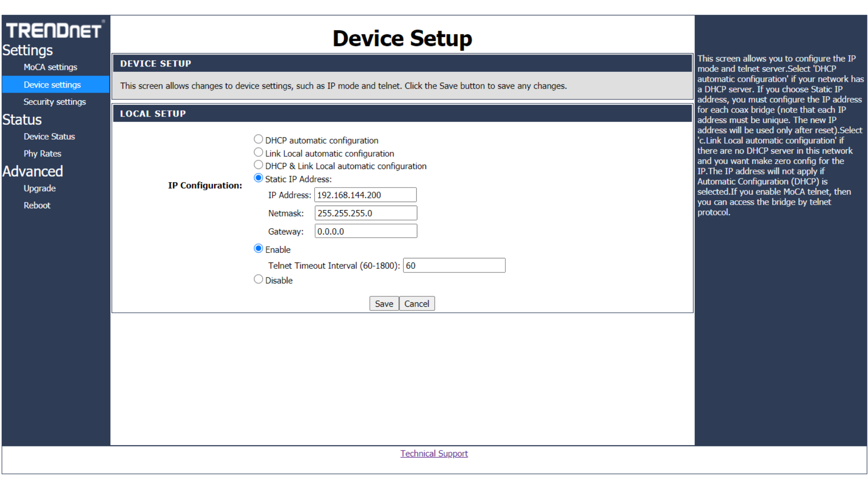Click the IP Address input field
Viewport: 868px width, 488px height.
tap(365, 195)
